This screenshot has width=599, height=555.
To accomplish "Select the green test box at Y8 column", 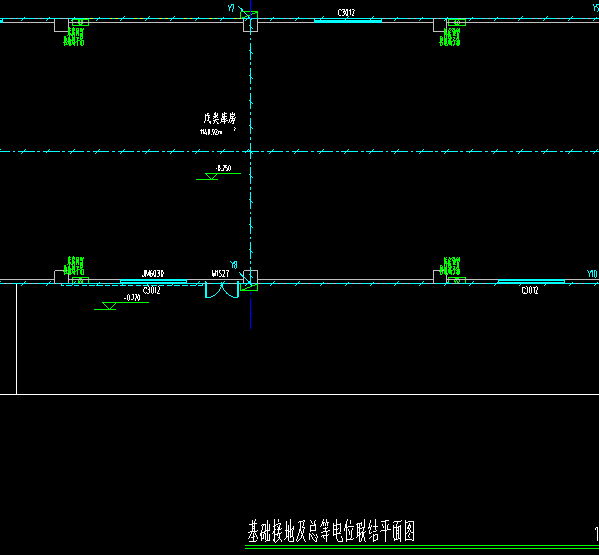I will [x=249, y=287].
